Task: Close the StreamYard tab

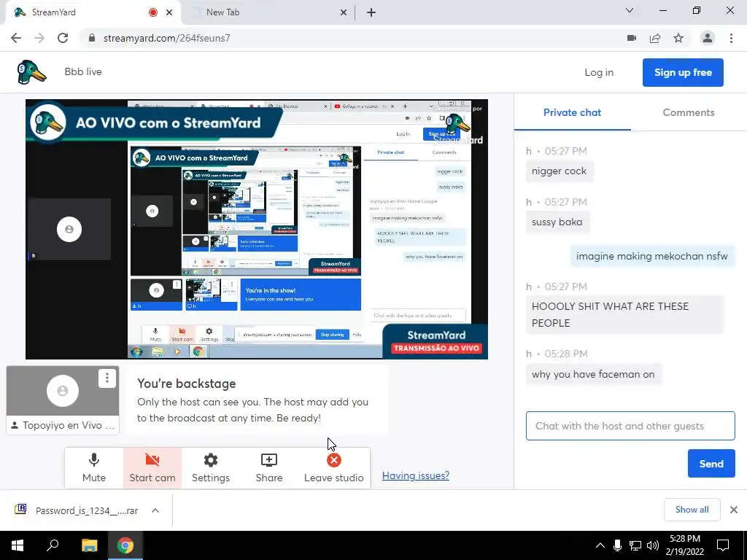Action: (169, 12)
